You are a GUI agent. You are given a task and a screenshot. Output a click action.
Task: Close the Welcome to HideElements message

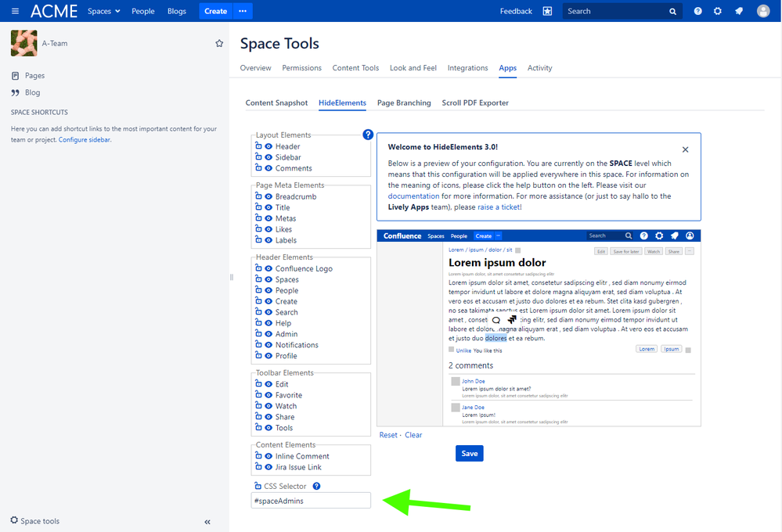pyautogui.click(x=685, y=149)
